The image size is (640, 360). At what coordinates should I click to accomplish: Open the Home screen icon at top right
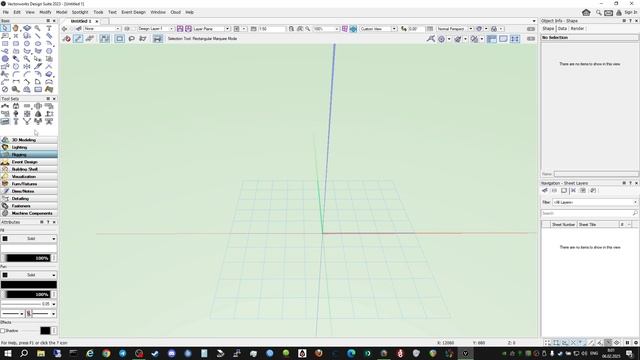pyautogui.click(x=586, y=12)
